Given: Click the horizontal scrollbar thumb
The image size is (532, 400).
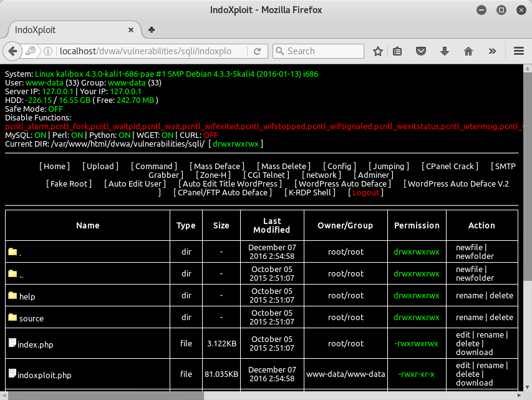Looking at the screenshot, I should click(x=106, y=396).
